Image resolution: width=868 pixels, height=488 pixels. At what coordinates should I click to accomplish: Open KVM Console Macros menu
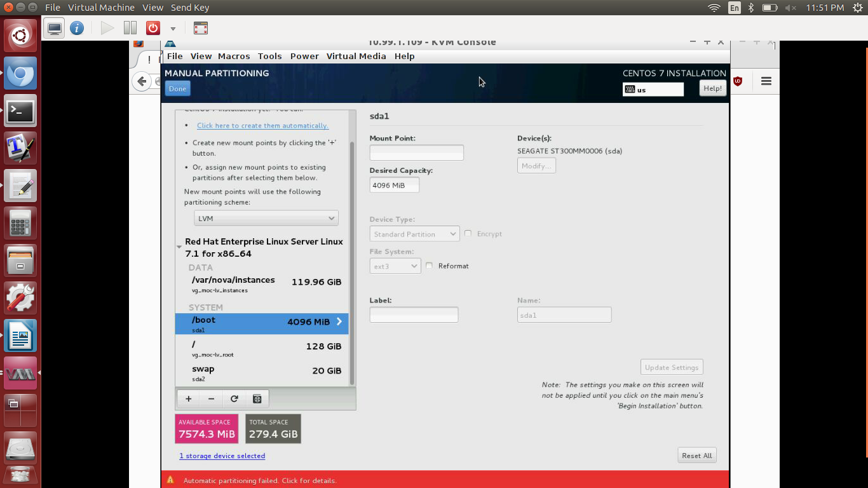click(234, 56)
